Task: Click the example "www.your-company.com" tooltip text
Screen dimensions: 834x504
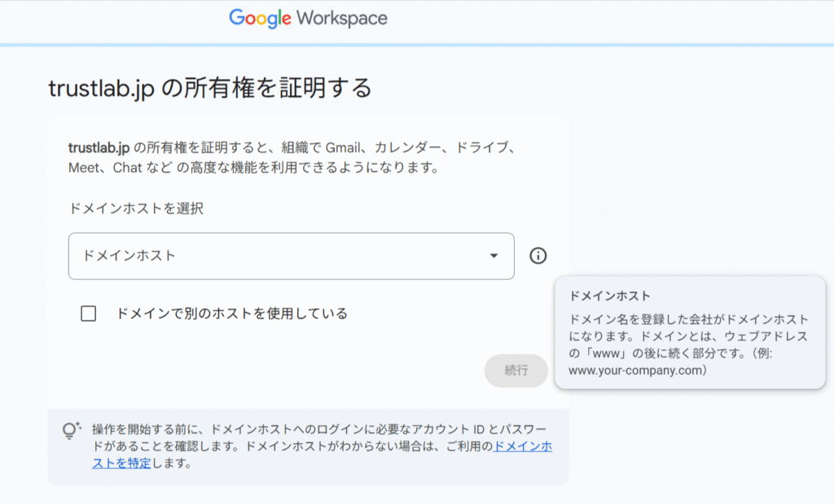Action: tap(637, 370)
